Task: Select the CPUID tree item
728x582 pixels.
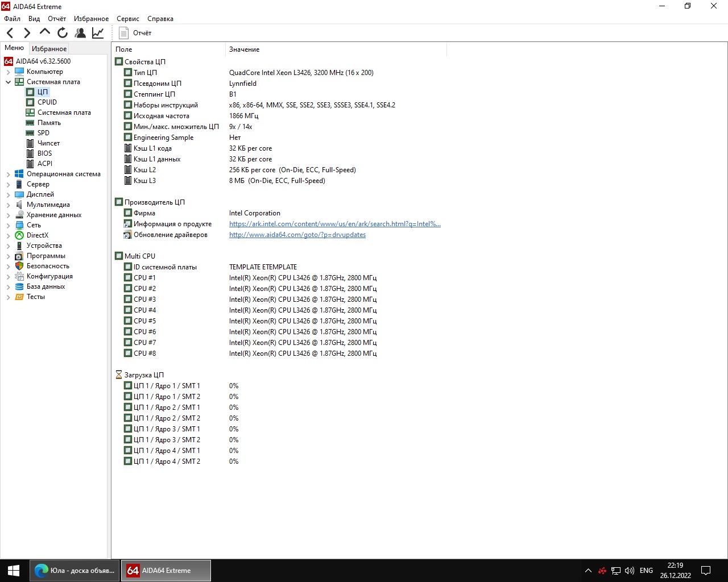Action: click(47, 102)
